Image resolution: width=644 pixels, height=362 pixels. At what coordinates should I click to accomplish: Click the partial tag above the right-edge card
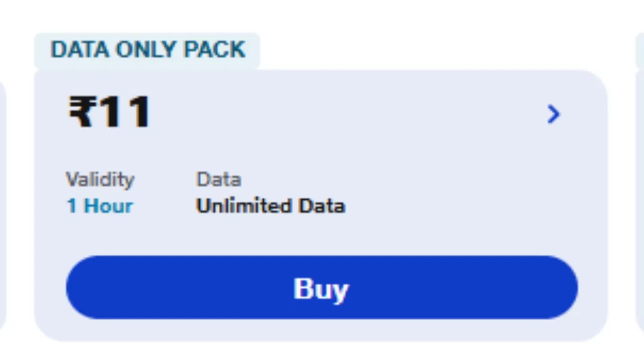[640, 50]
